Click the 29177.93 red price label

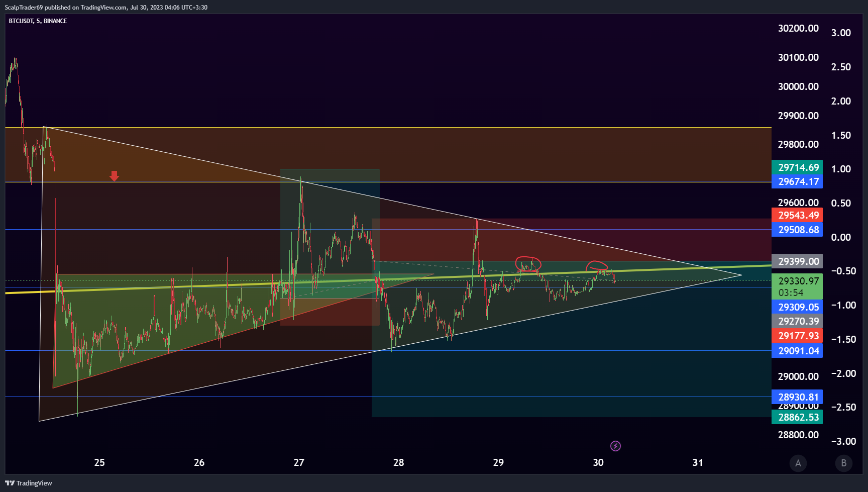(797, 336)
